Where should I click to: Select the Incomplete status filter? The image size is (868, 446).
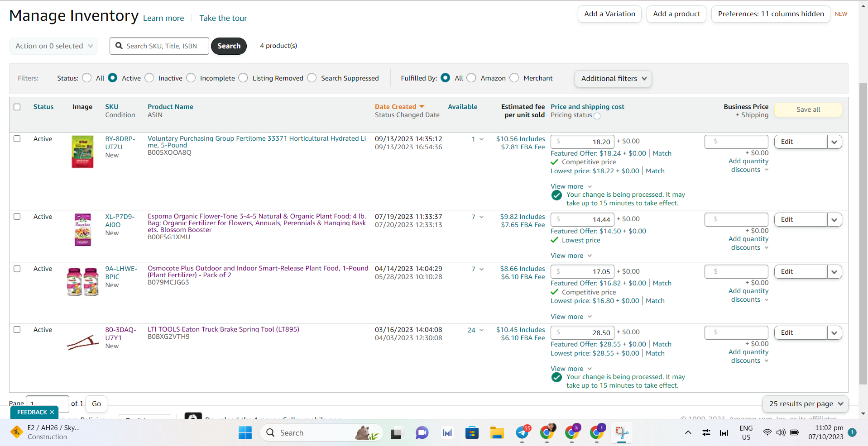(x=191, y=78)
